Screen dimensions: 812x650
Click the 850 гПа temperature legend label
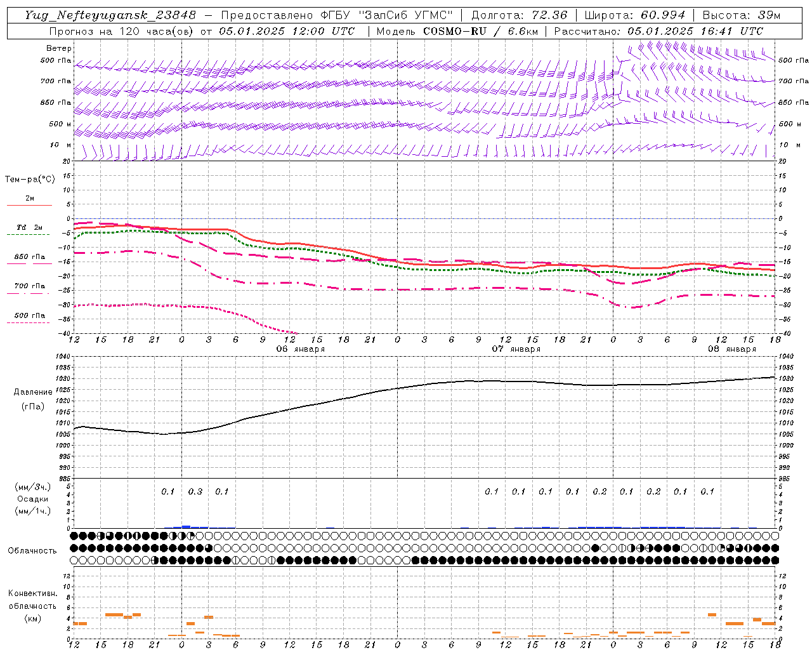pos(29,256)
